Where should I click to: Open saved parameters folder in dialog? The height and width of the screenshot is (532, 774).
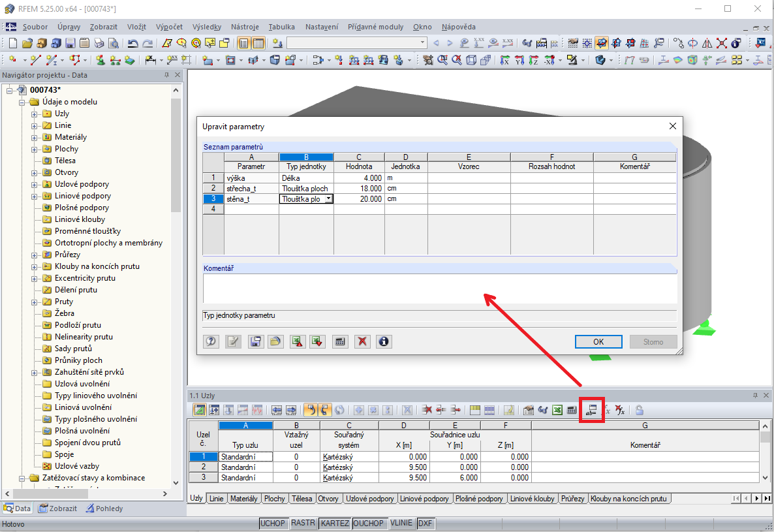click(x=275, y=341)
